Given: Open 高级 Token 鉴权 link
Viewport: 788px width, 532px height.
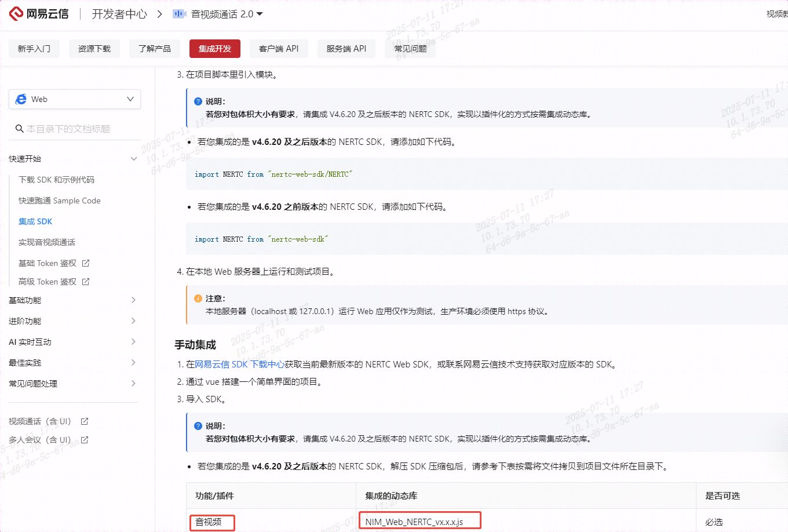Looking at the screenshot, I should (x=48, y=282).
